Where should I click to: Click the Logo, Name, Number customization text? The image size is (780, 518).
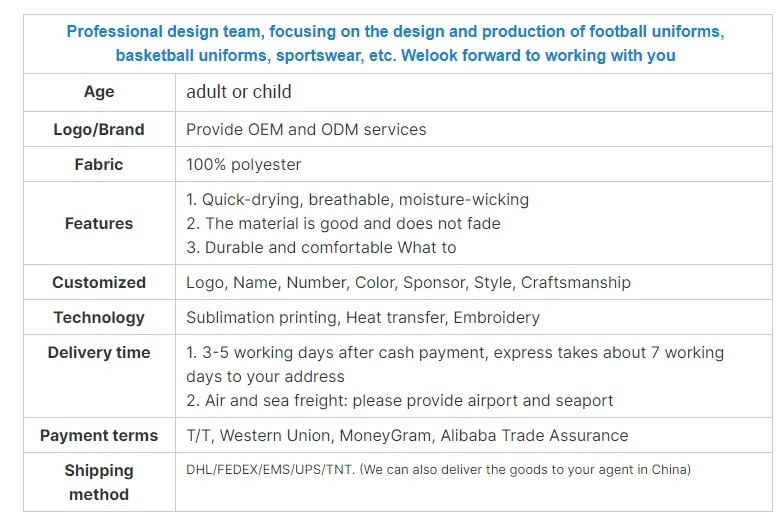pyautogui.click(x=408, y=283)
